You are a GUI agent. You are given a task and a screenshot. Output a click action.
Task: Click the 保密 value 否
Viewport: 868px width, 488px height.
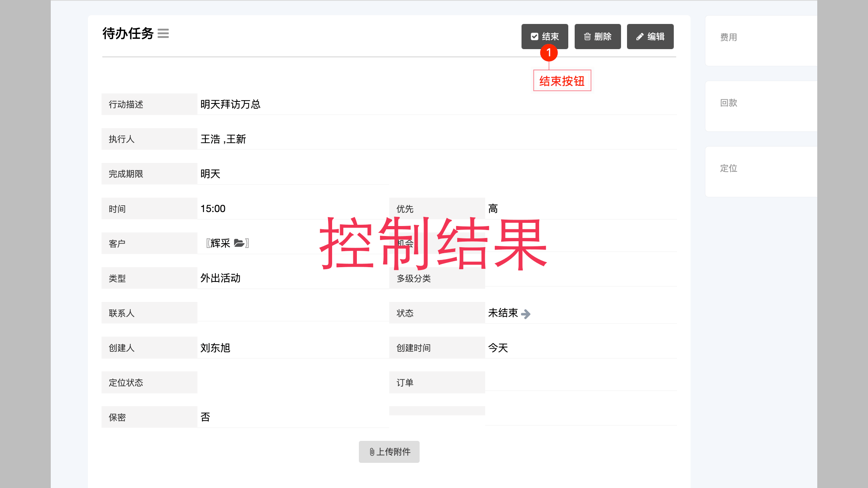pyautogui.click(x=205, y=417)
